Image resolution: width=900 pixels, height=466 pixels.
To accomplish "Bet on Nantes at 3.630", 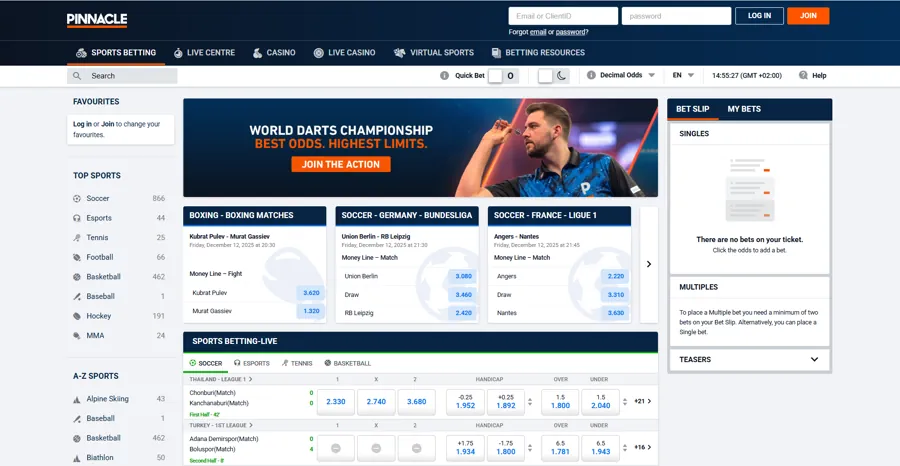I will [615, 313].
